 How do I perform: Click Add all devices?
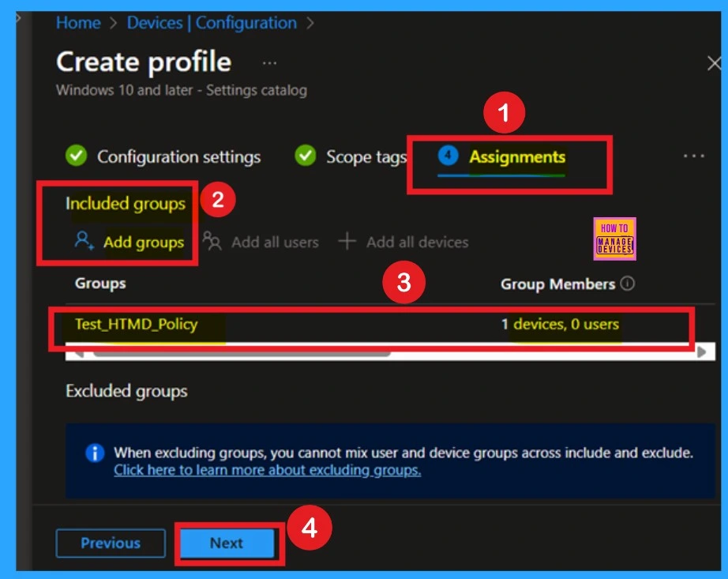point(417,242)
